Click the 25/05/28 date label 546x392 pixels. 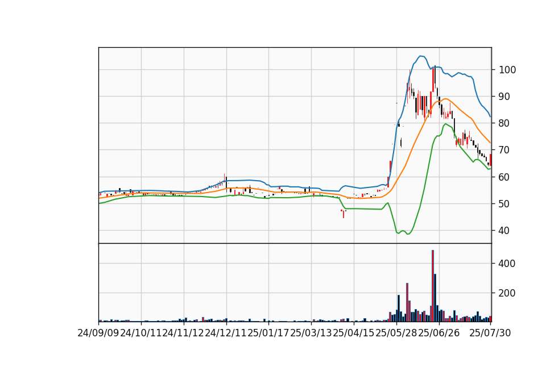[396, 333]
